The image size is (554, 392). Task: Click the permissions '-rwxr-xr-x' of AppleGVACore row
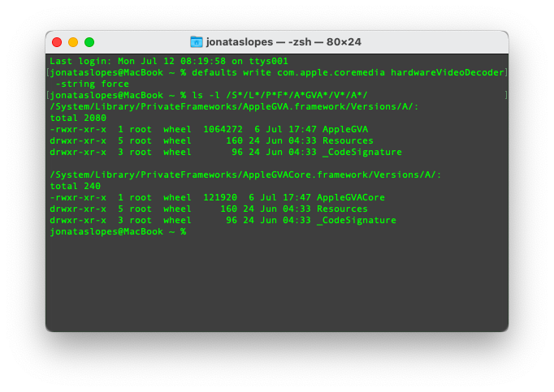pyautogui.click(x=78, y=197)
